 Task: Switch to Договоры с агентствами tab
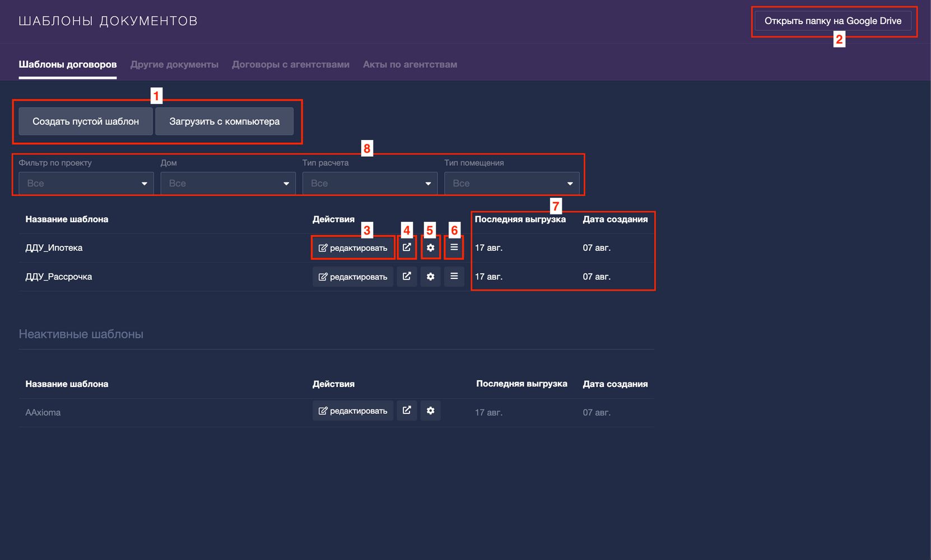click(x=290, y=64)
